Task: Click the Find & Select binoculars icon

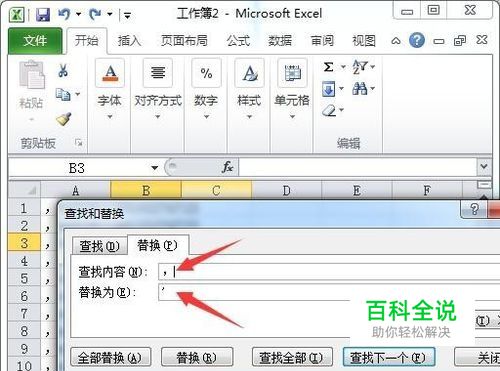Action: tap(360, 89)
